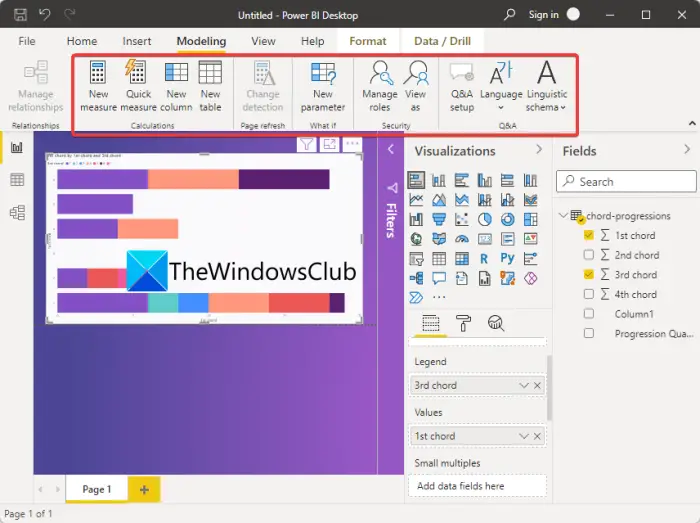Choose the Pie chart visual

(x=485, y=220)
